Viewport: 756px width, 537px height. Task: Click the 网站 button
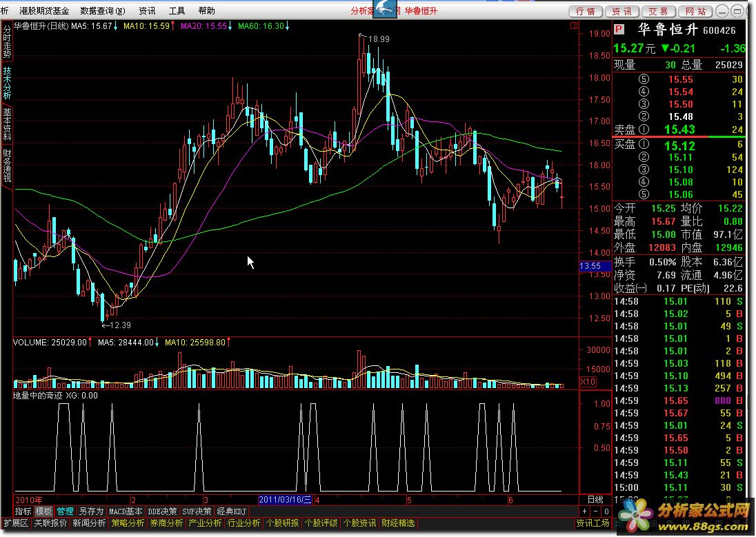695,11
